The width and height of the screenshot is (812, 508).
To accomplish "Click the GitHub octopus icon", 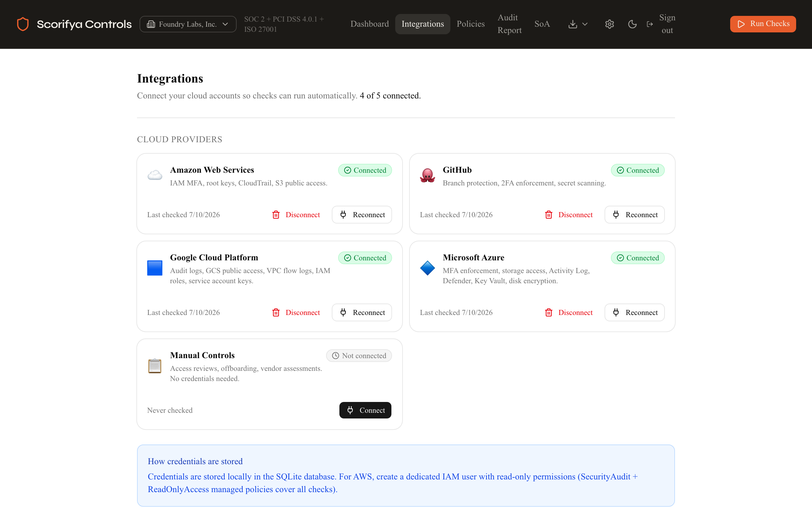I will (428, 175).
